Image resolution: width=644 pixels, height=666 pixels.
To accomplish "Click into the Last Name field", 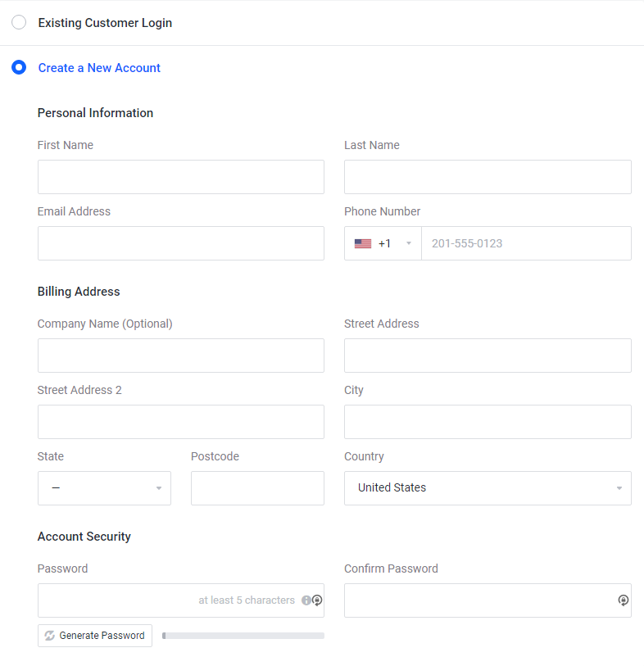I will point(488,177).
